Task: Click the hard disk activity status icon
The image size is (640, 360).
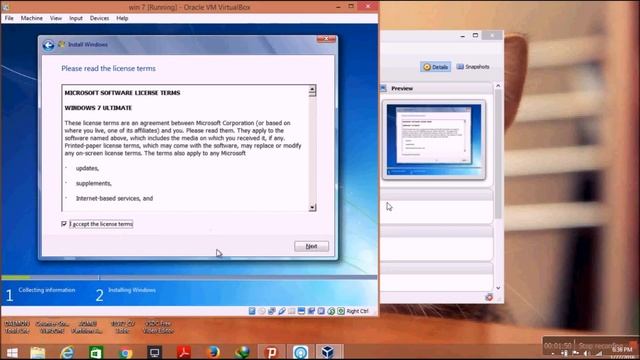Action: [252, 311]
